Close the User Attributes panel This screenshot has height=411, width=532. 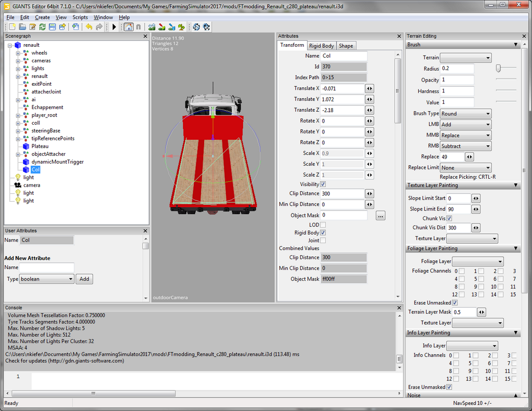point(145,231)
